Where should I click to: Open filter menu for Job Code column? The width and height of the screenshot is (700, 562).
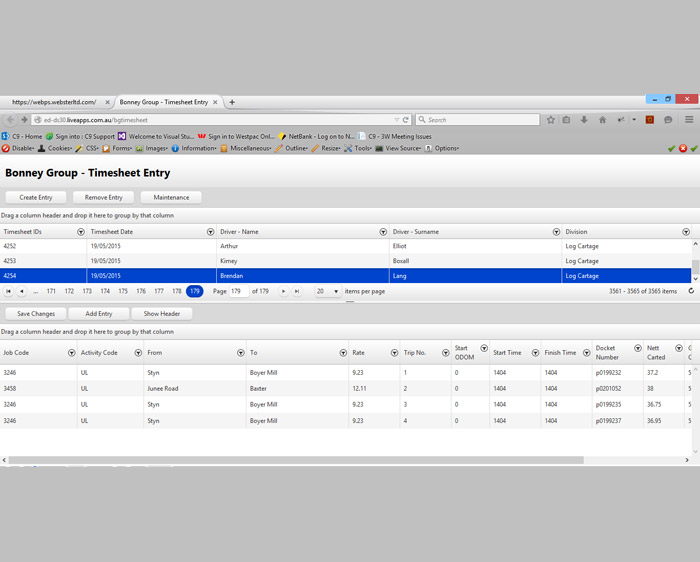(x=71, y=352)
